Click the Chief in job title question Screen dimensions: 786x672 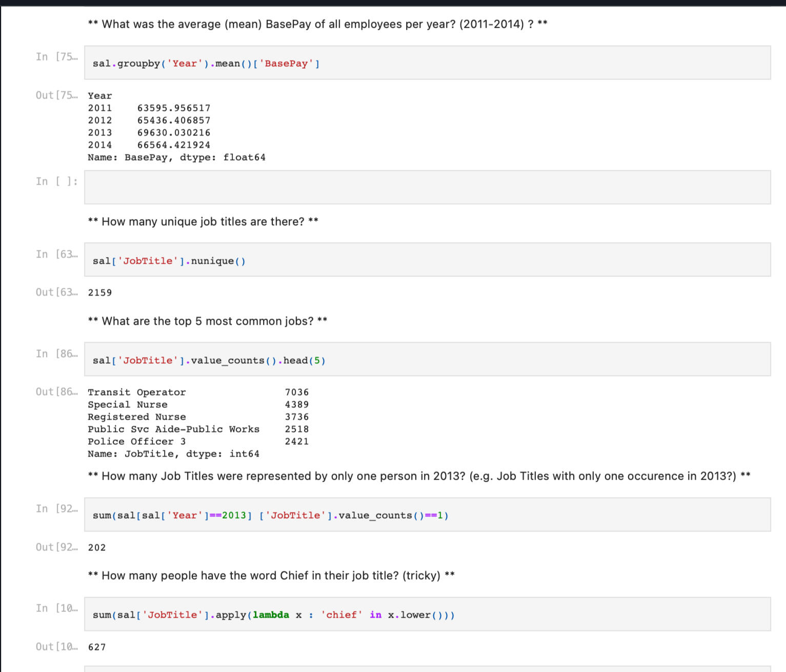tap(271, 576)
